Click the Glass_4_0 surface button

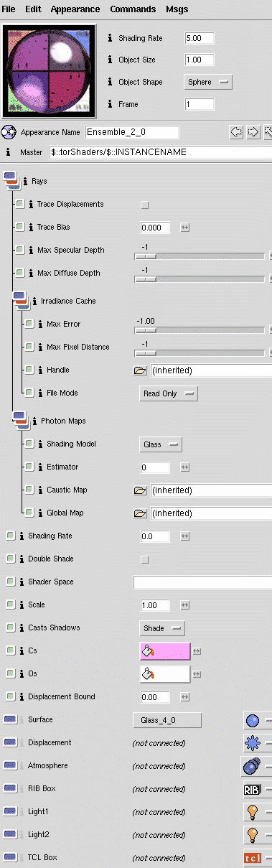167,720
